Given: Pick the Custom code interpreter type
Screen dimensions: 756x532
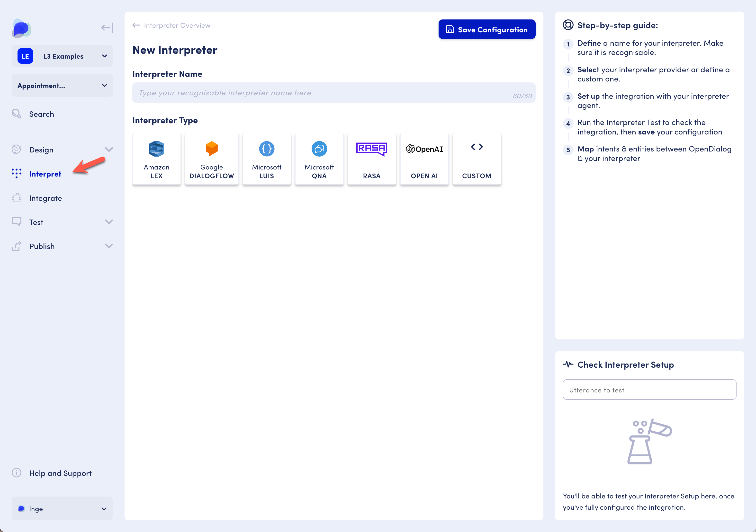Looking at the screenshot, I should [x=477, y=159].
